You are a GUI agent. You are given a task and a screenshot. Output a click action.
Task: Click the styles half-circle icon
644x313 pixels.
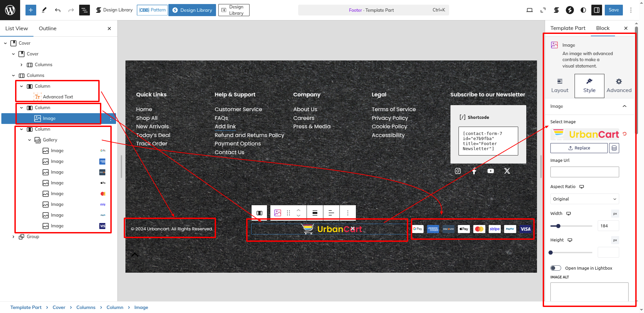click(583, 10)
